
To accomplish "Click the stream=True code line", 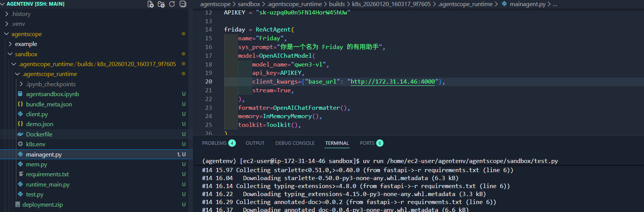I will (273, 90).
